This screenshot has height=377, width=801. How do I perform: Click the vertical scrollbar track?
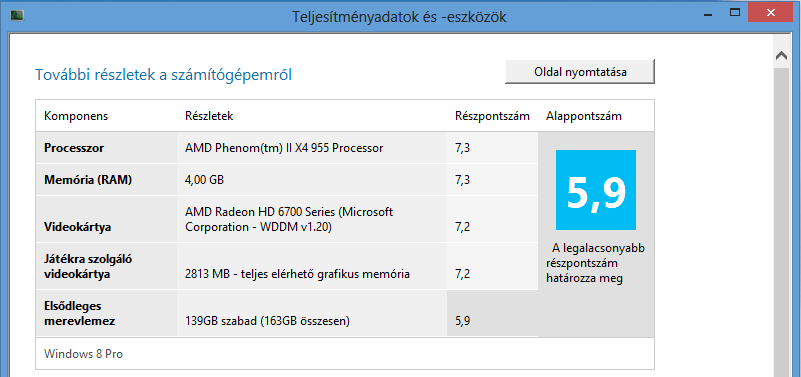pos(782,221)
